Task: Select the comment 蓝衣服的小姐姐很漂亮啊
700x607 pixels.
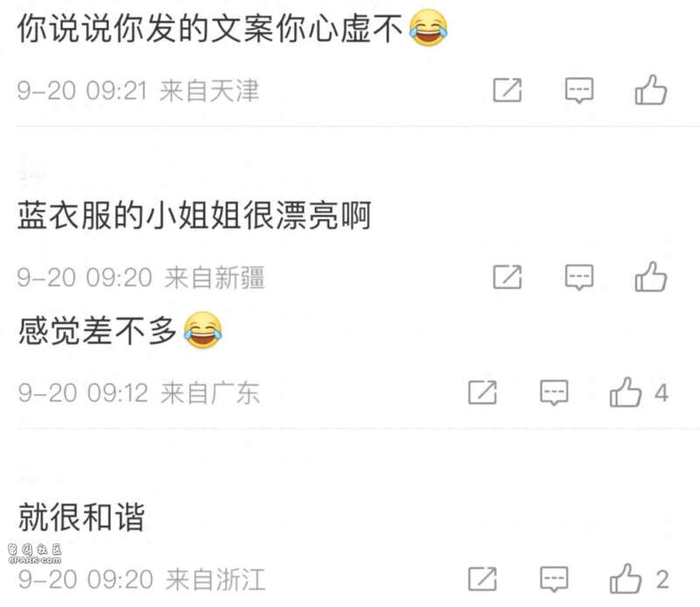Action: (x=194, y=215)
